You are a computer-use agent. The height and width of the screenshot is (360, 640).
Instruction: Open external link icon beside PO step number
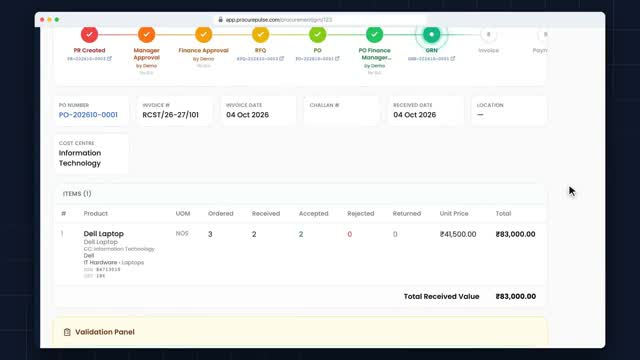337,58
